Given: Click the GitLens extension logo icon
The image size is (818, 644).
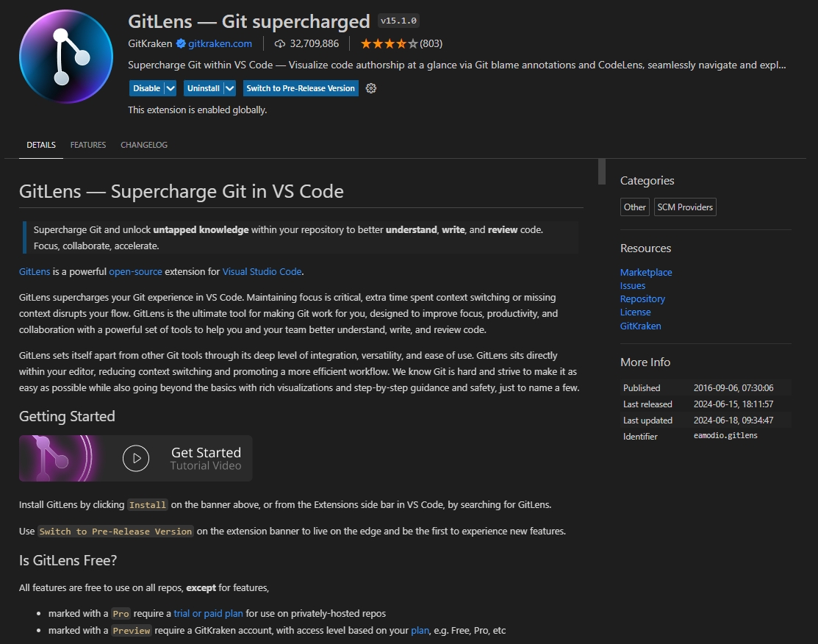Looking at the screenshot, I should click(65, 57).
